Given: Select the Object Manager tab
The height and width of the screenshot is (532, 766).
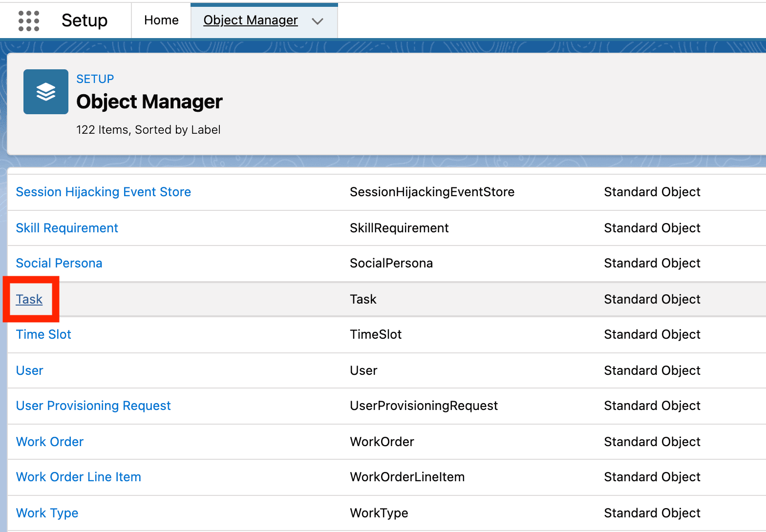Looking at the screenshot, I should [x=250, y=20].
